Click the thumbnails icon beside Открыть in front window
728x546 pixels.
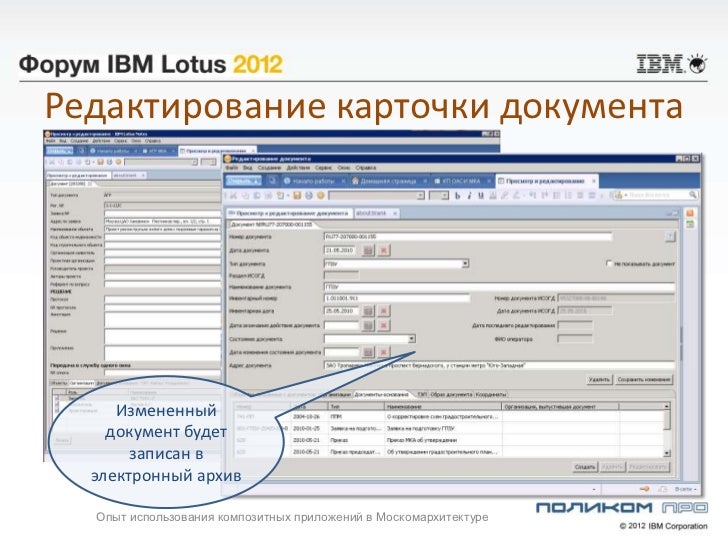[272, 181]
